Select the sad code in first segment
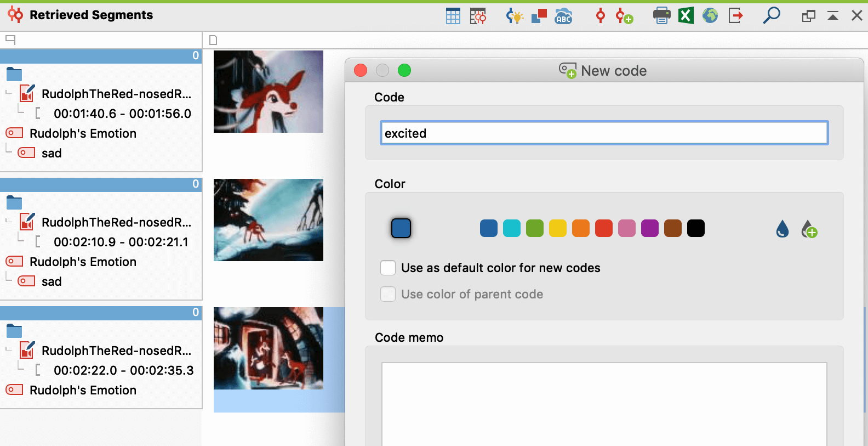This screenshot has width=868, height=446. tap(52, 153)
